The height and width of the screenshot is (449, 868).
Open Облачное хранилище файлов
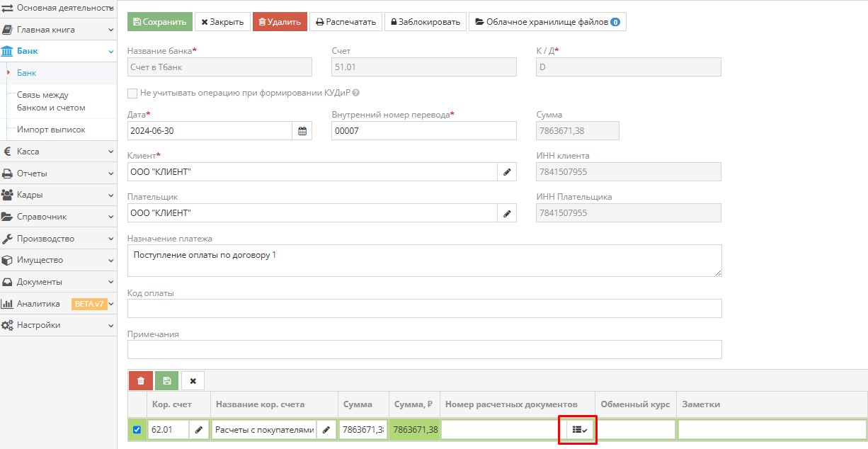pos(547,22)
